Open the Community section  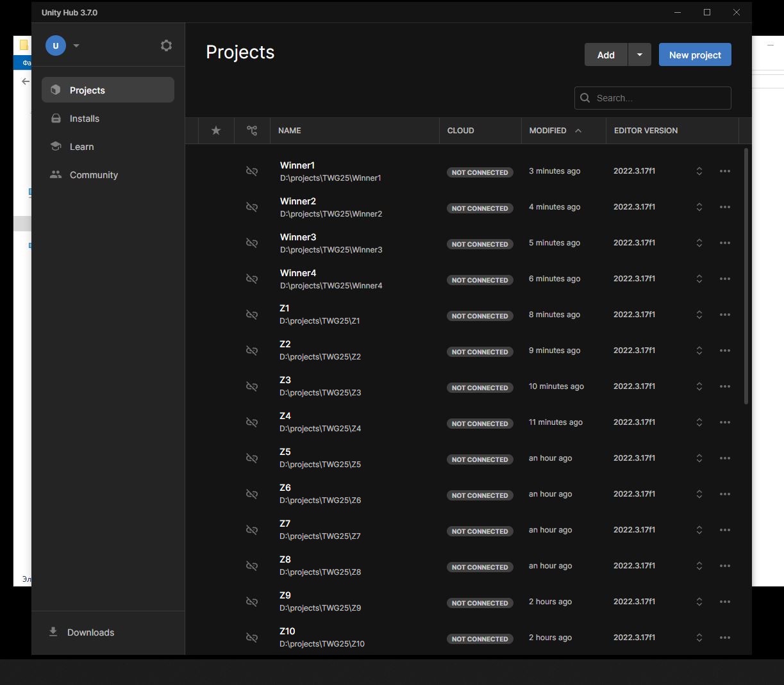pos(108,174)
